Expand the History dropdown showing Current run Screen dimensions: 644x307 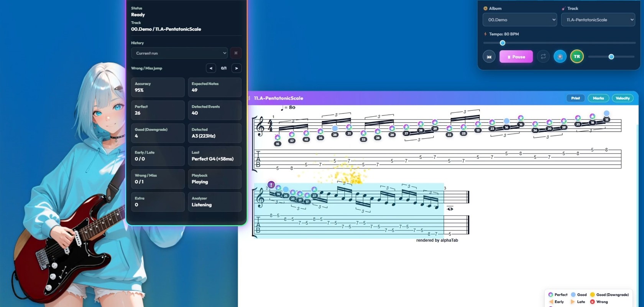(179, 53)
